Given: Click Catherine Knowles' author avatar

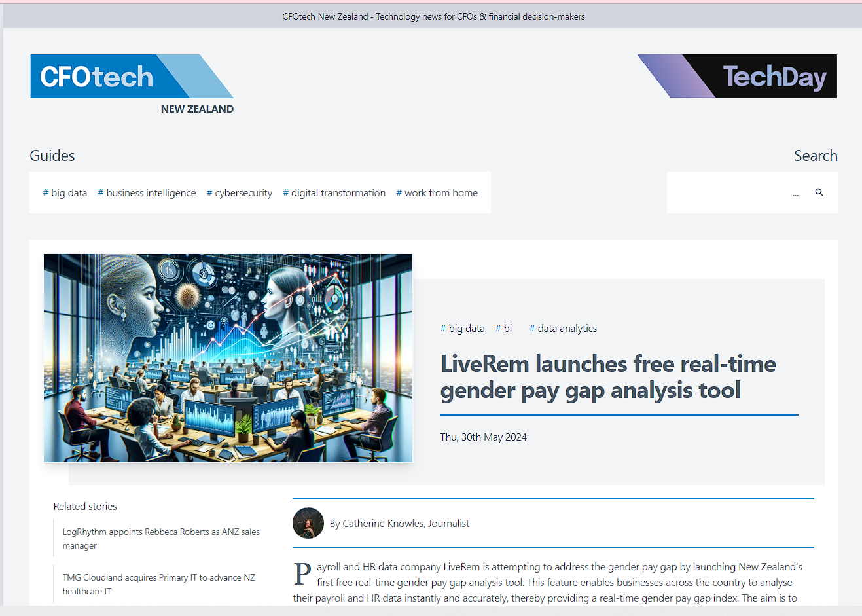Looking at the screenshot, I should click(x=308, y=523).
